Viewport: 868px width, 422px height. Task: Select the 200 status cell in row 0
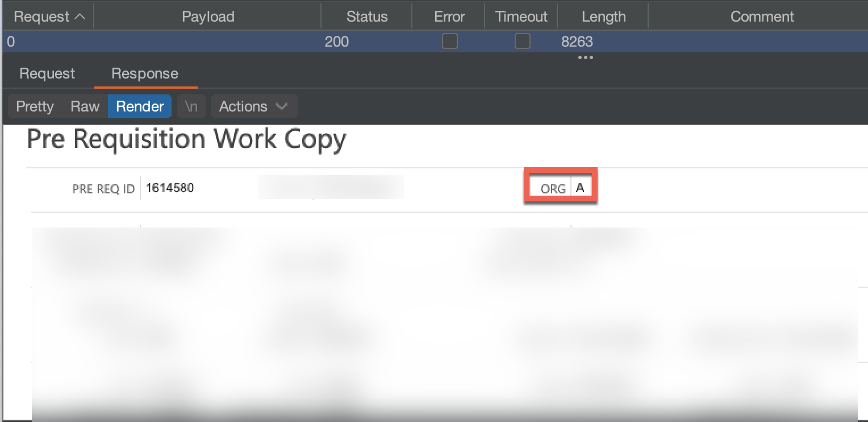pyautogui.click(x=337, y=42)
